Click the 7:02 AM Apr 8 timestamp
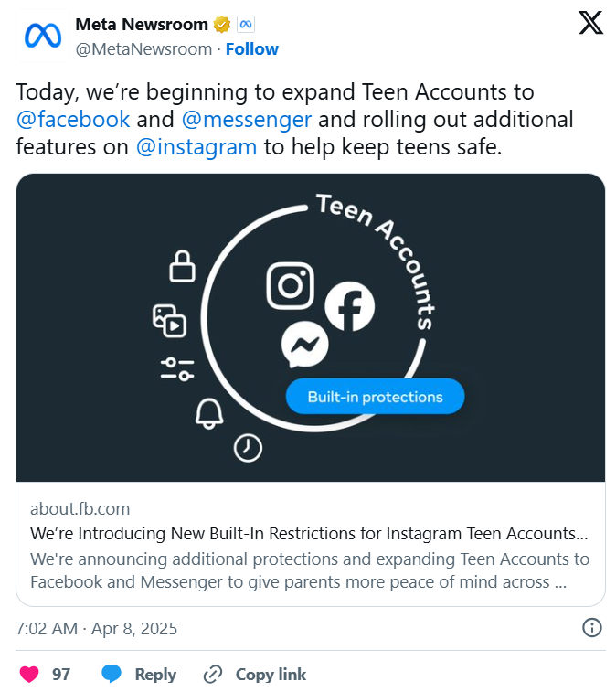 [x=97, y=629]
